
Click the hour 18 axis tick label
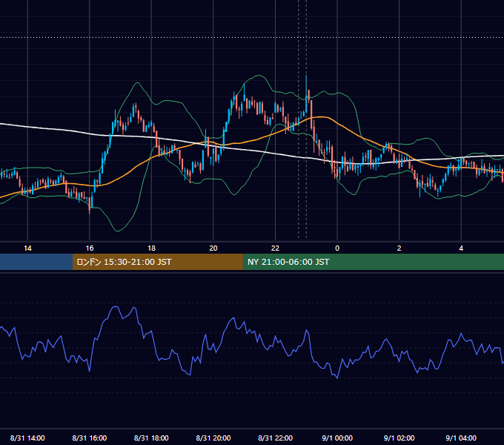[151, 248]
